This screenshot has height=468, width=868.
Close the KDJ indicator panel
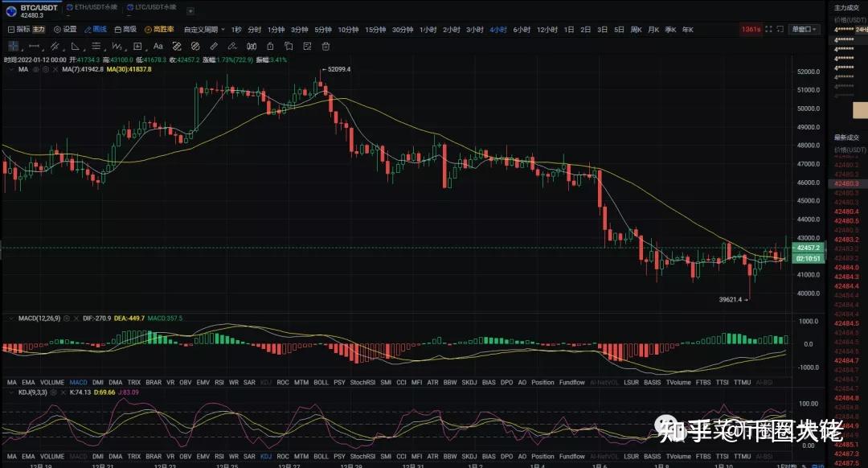pos(63,392)
